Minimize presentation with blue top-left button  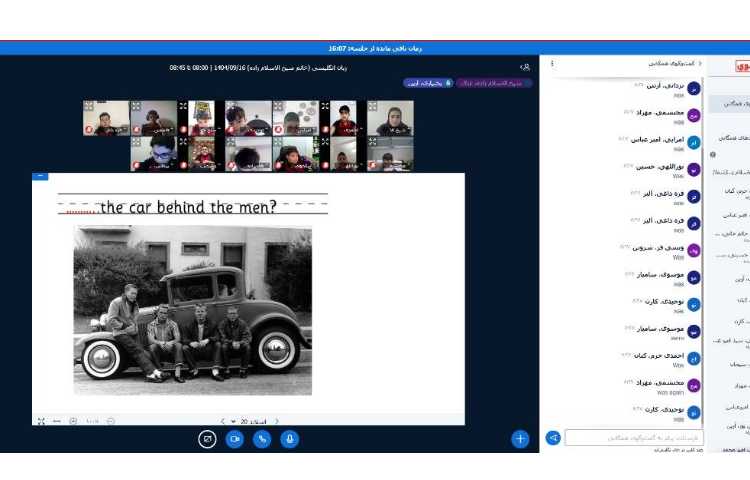(x=39, y=176)
